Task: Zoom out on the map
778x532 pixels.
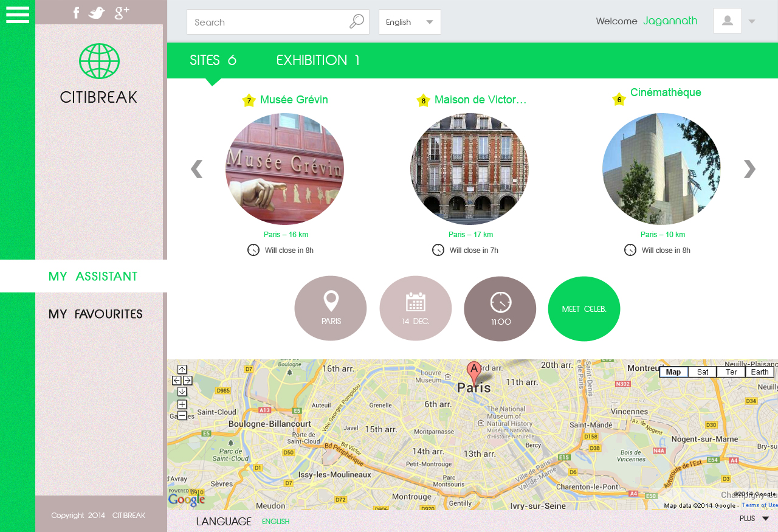Action: point(182,416)
